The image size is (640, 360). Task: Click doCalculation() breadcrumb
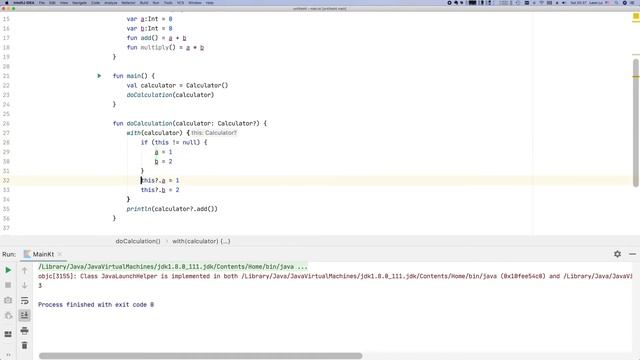[x=138, y=241]
